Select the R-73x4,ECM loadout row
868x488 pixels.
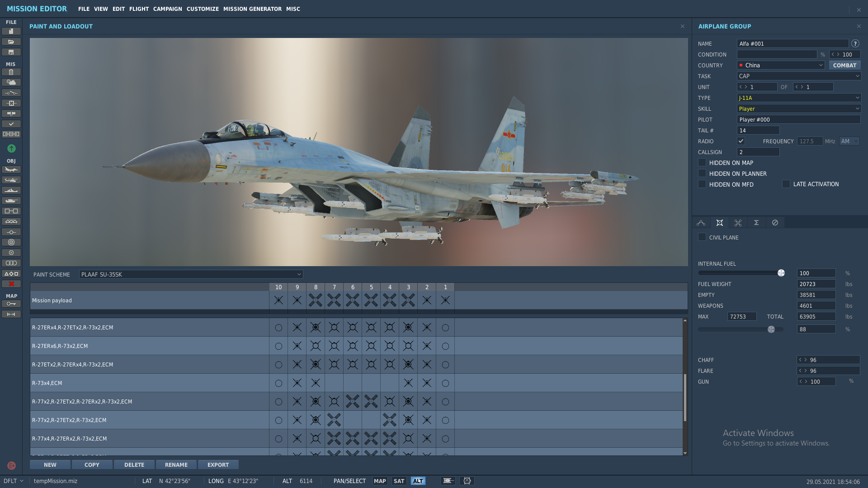click(356, 383)
